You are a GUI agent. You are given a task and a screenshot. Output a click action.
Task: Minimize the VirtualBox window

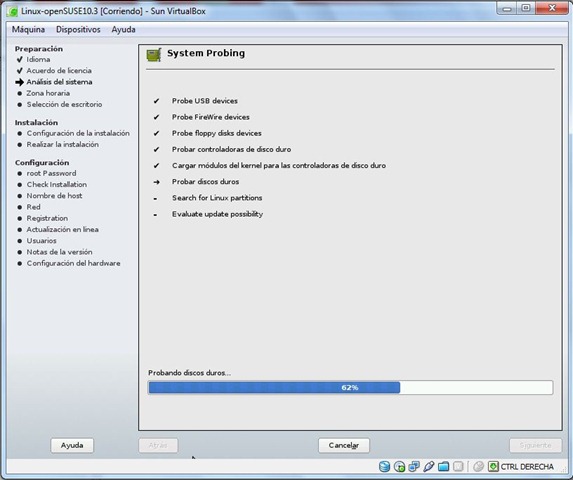point(507,8)
